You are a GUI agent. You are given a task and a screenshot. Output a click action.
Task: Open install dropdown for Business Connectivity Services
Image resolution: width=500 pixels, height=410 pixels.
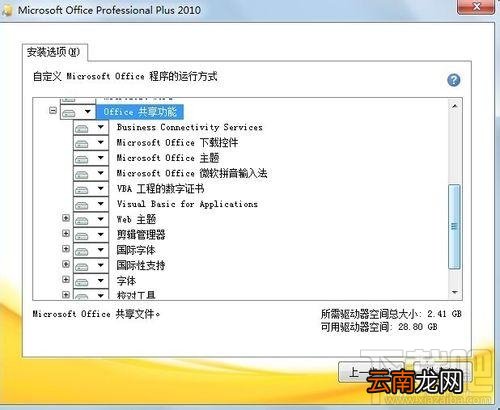(91, 127)
